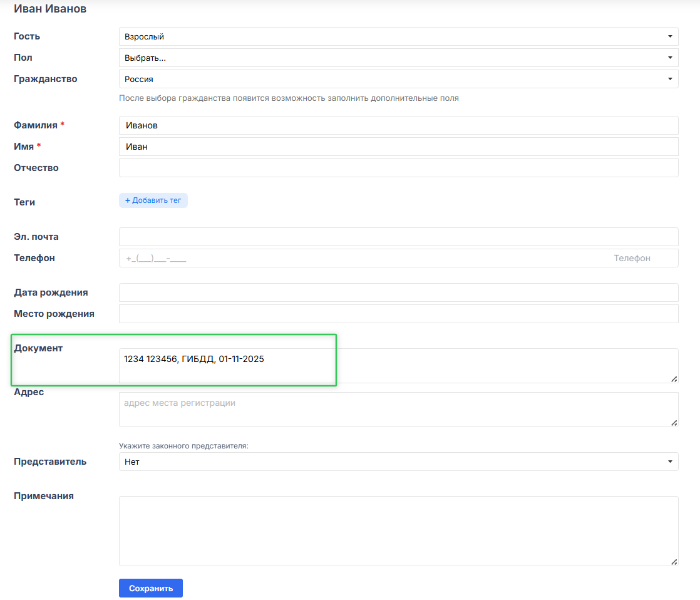Select the Место рождения input
The width and height of the screenshot is (700, 600).
pyautogui.click(x=398, y=314)
